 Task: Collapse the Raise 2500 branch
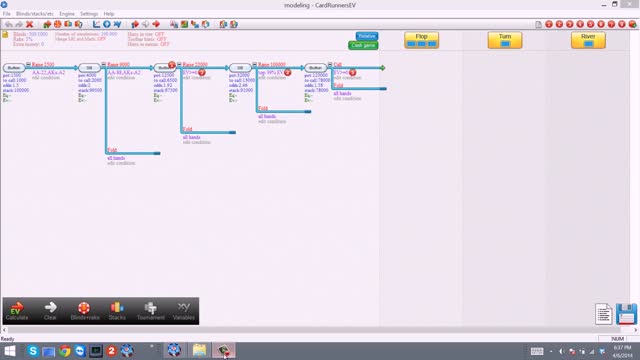pos(28,64)
